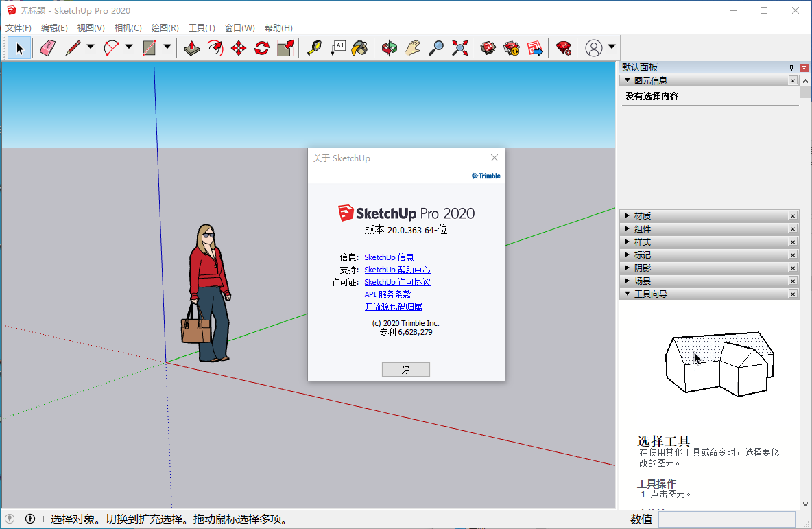Image resolution: width=812 pixels, height=529 pixels.
Task: Click the geo-location icon in the status bar
Action: pyautogui.click(x=10, y=519)
